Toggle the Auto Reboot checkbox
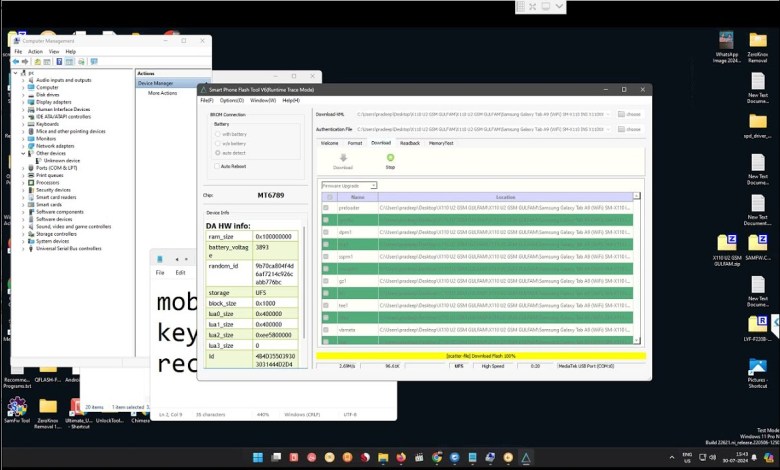 point(216,166)
